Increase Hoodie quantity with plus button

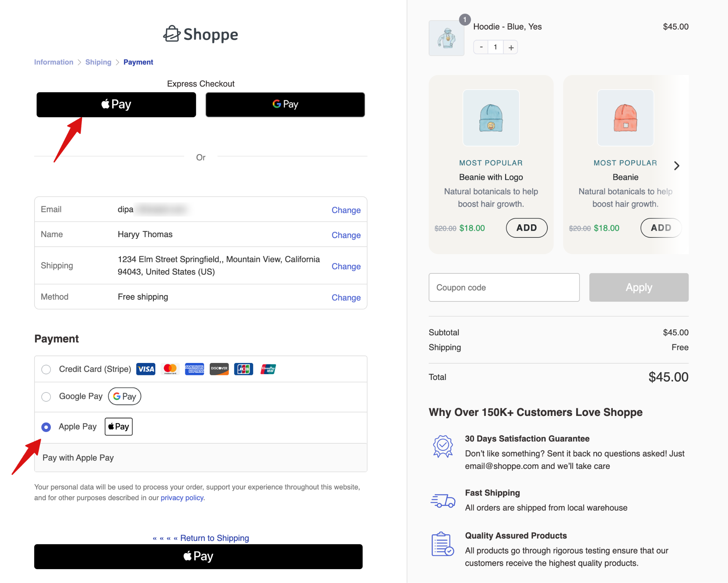[x=511, y=47]
